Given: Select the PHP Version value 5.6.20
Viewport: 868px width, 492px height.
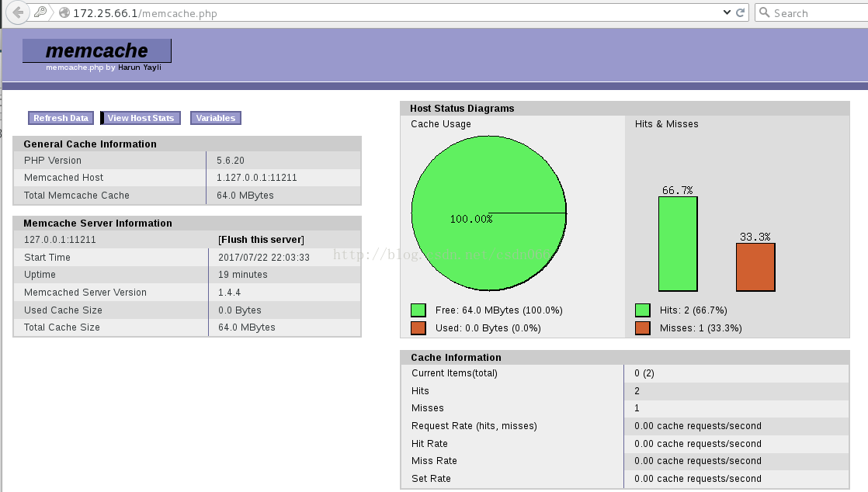Looking at the screenshot, I should [x=231, y=161].
